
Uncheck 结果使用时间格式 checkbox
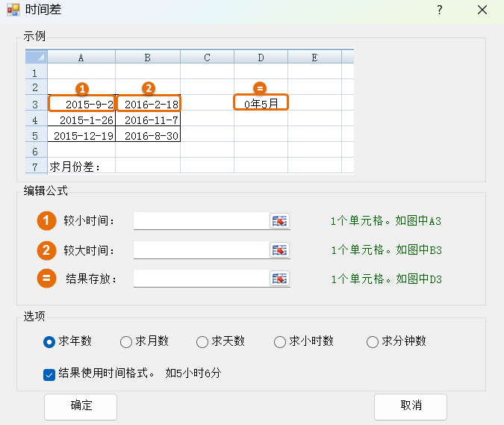[x=49, y=374]
